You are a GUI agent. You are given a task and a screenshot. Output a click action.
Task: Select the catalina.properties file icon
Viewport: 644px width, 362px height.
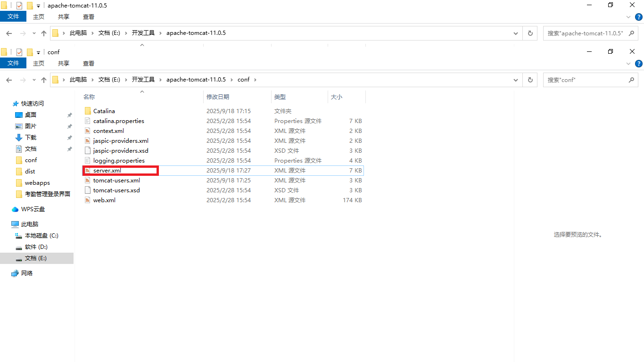(x=88, y=121)
